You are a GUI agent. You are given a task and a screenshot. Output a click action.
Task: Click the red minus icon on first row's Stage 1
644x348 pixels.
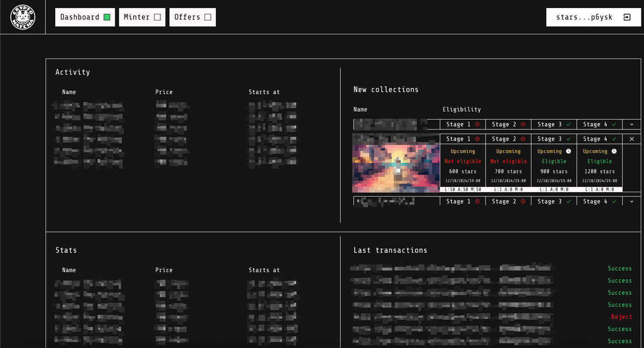[477, 125]
